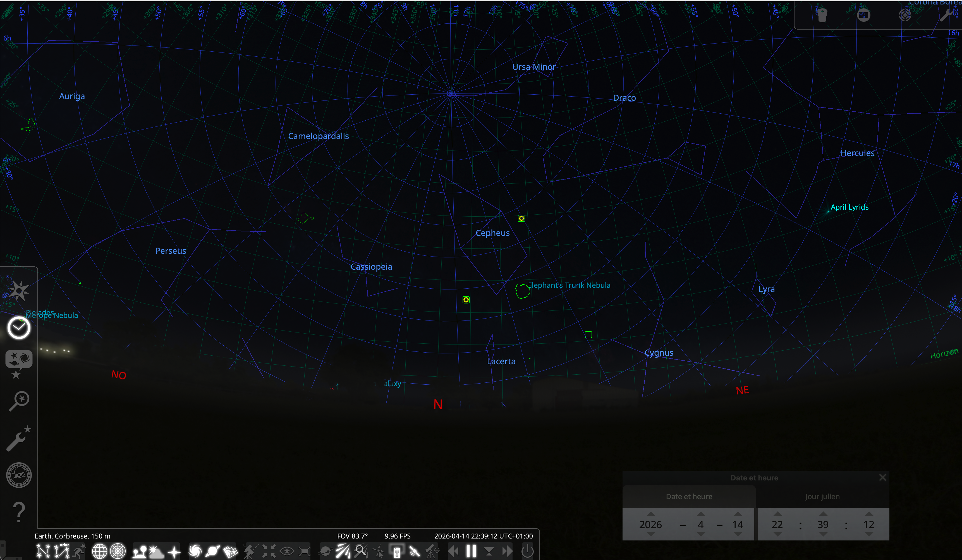Select the Date et heure tab
The height and width of the screenshot is (560, 962).
[x=689, y=496]
